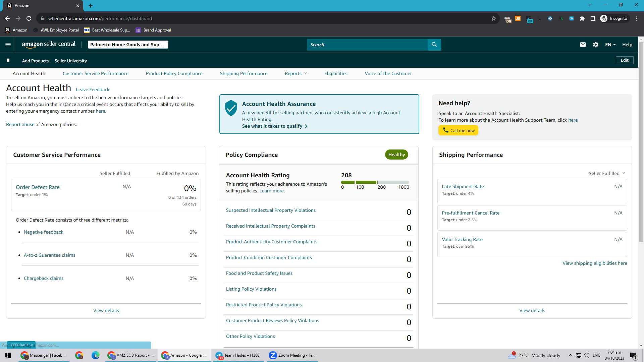
Task: Open the EN language dropdown
Action: (610, 45)
